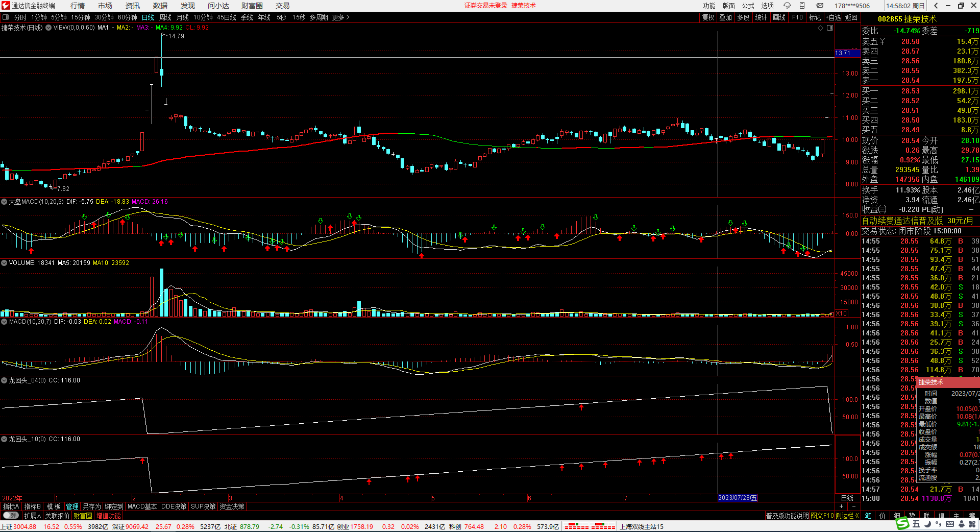This screenshot has width=980, height=532.
Task: Click the 返回 return button
Action: coord(851,17)
